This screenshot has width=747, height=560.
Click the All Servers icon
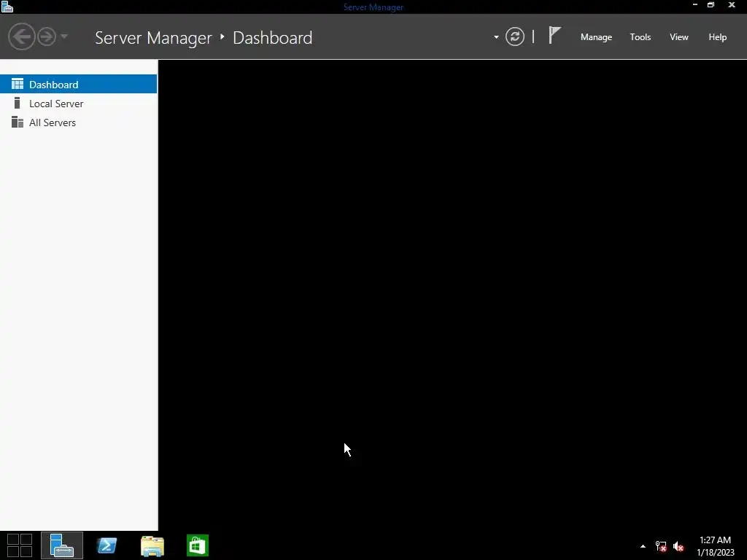click(x=18, y=122)
